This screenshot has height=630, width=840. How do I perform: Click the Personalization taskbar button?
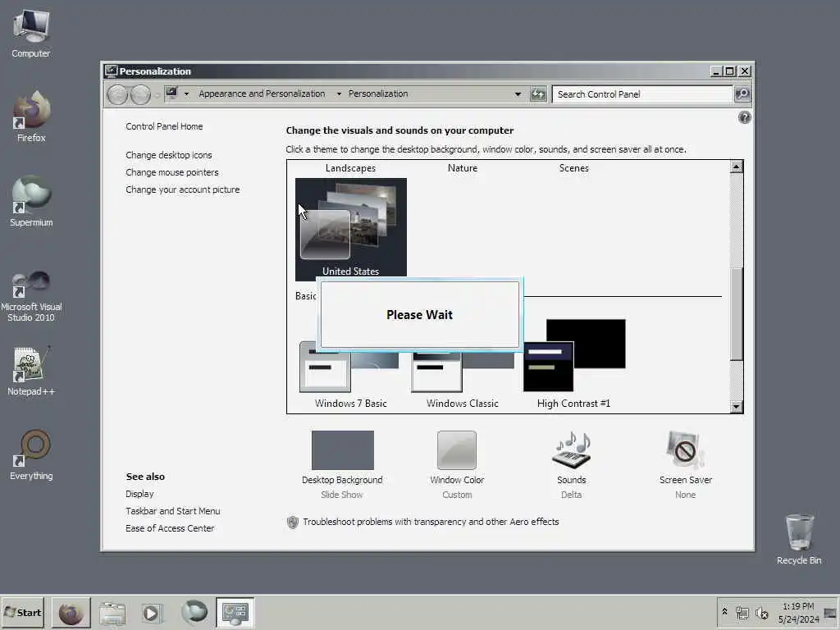[235, 613]
